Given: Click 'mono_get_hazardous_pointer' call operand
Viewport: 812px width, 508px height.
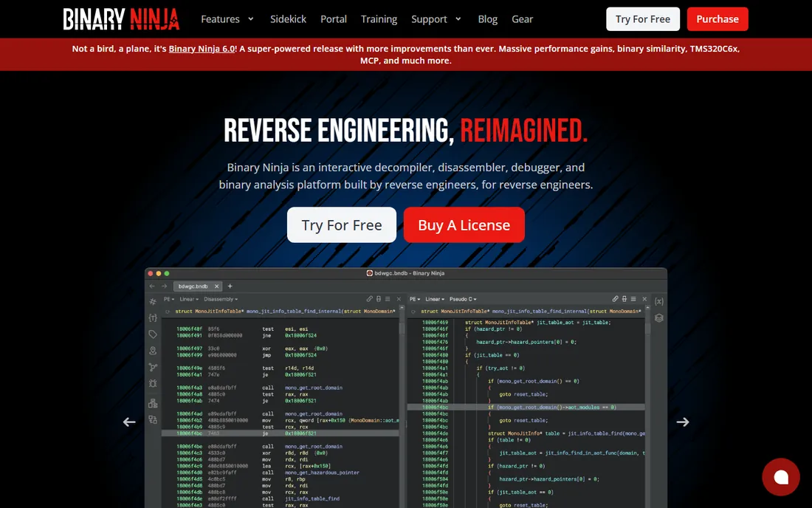Looking at the screenshot, I should [x=322, y=473].
